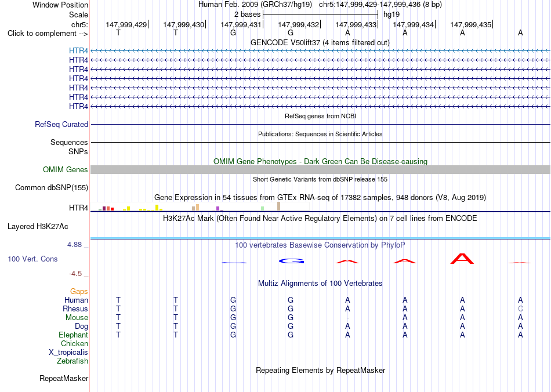Image resolution: width=551 pixels, height=392 pixels.
Task: Click the SNPs track label
Action: (78, 152)
